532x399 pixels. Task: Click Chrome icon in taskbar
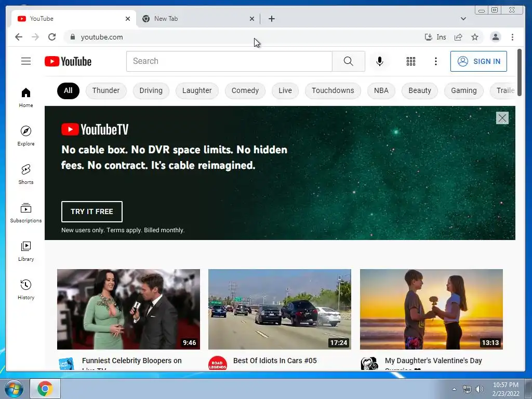coord(45,389)
